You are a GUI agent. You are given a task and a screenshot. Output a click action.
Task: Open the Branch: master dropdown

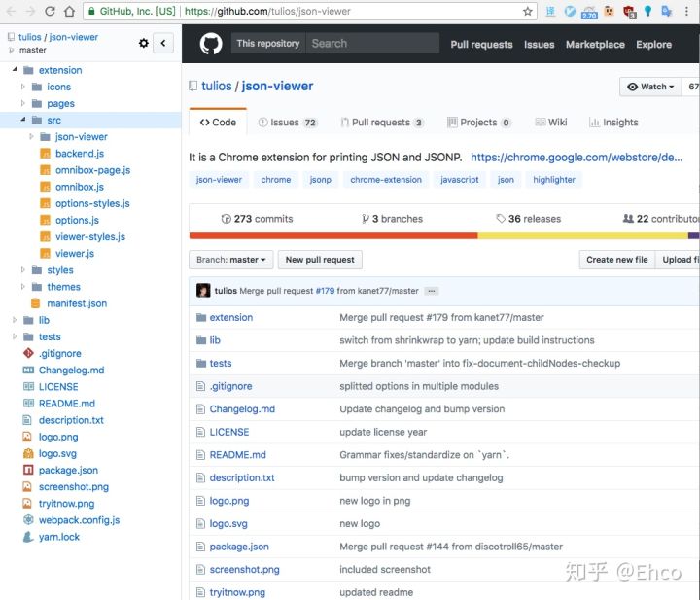[x=230, y=260]
